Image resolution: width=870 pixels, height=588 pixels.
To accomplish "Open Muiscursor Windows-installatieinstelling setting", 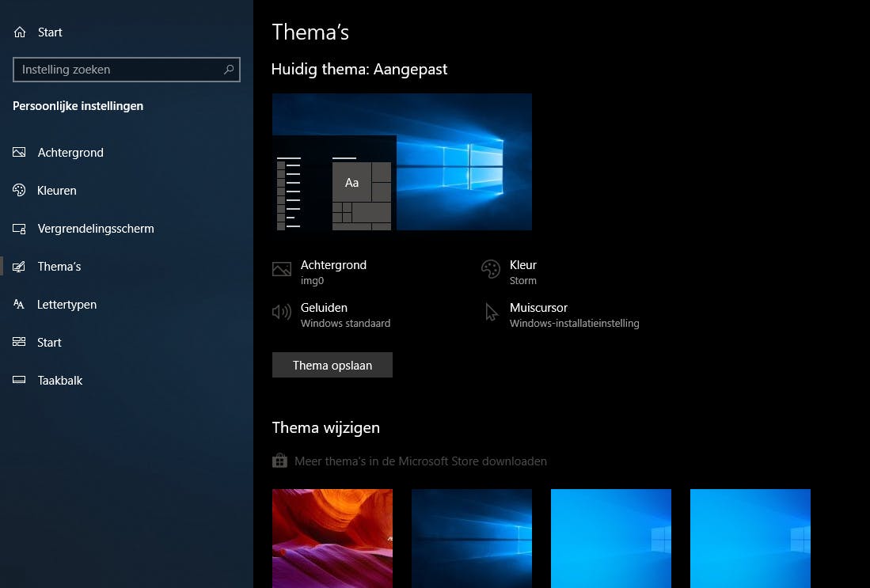I will pos(561,314).
